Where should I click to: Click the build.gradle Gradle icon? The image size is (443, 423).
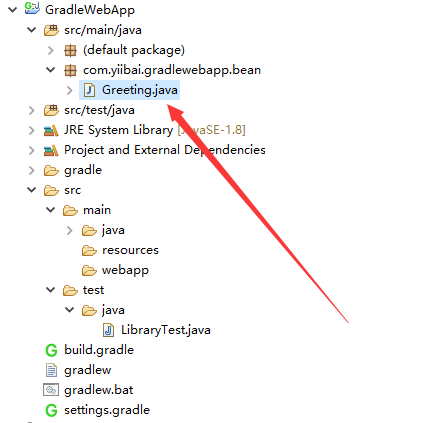(51, 350)
